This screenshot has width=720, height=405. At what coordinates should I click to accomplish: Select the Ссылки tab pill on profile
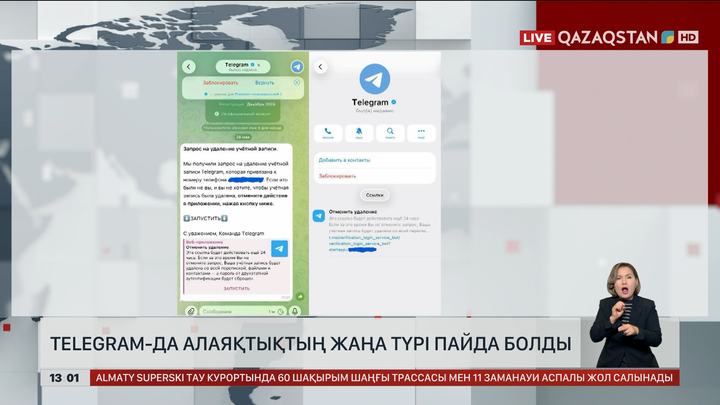click(x=375, y=195)
